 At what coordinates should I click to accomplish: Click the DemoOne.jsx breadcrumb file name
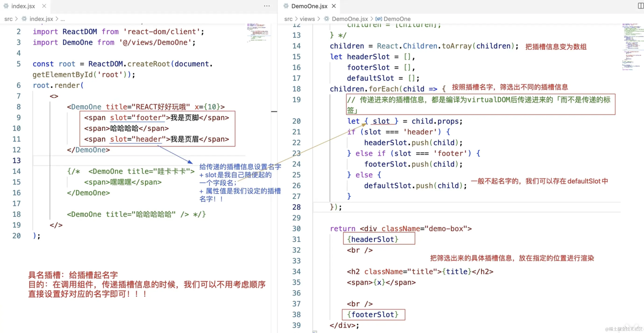(350, 19)
